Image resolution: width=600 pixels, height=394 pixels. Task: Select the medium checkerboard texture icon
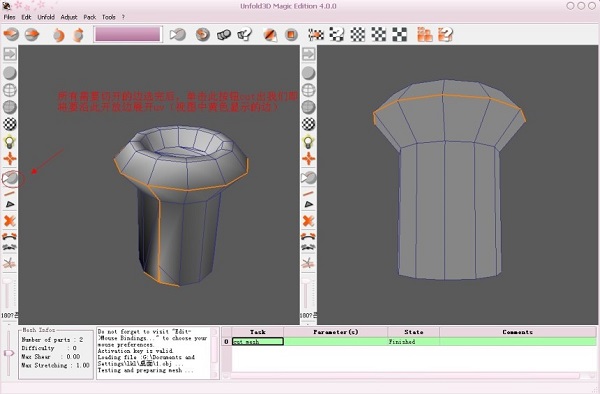[378, 35]
